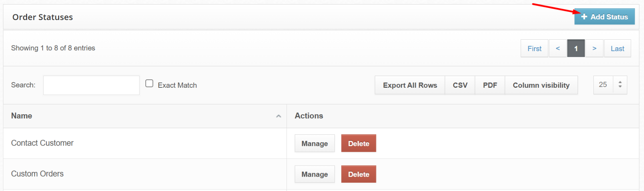Focus the Search input field
644x191 pixels.
[91, 85]
